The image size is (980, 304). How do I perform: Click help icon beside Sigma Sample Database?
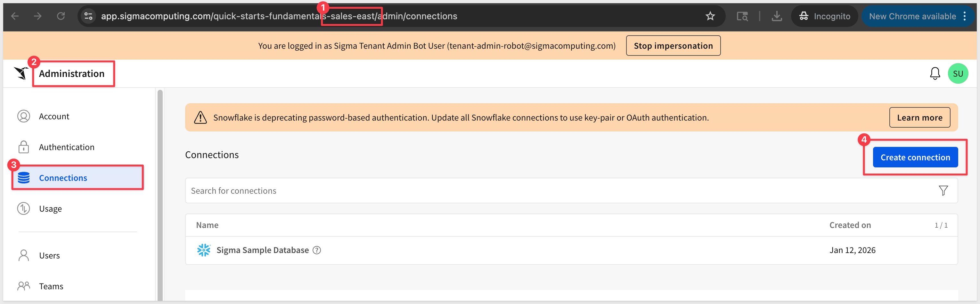pos(316,250)
